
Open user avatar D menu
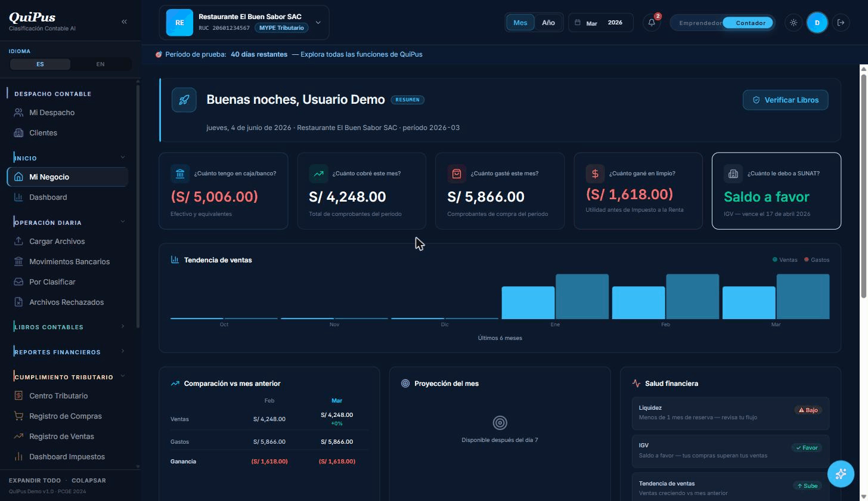coord(817,23)
